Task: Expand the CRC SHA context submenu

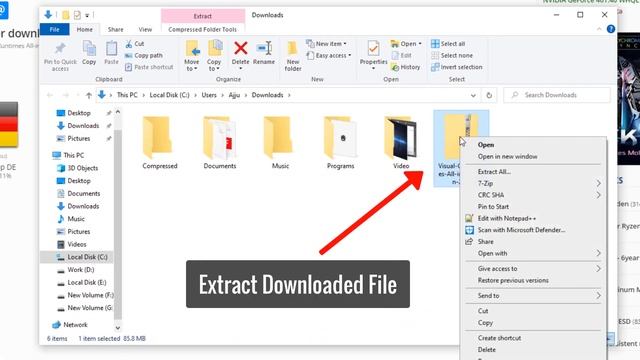Action: click(533, 195)
